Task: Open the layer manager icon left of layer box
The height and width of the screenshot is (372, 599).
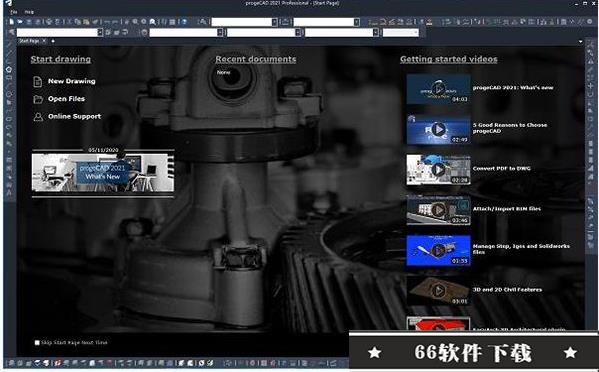Action: pyautogui.click(x=11, y=32)
